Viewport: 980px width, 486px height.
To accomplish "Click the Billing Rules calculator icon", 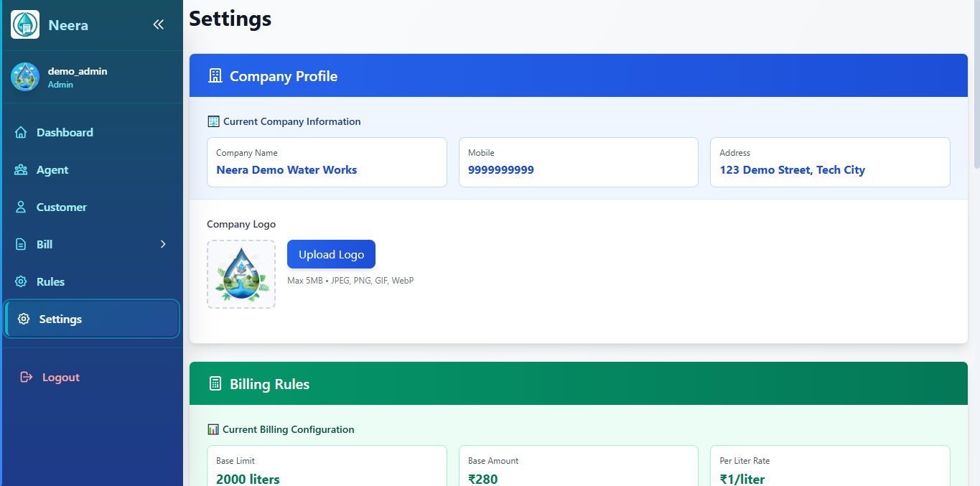I will click(215, 384).
